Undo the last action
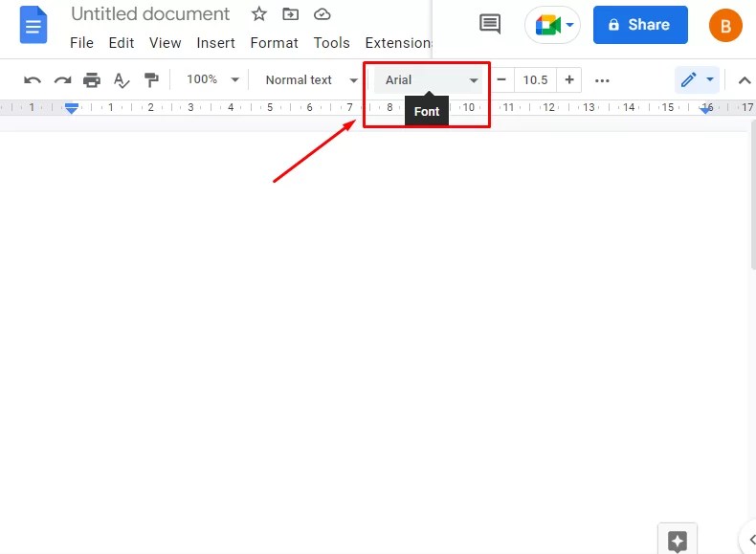Screen dimensions: 756x554 33,80
